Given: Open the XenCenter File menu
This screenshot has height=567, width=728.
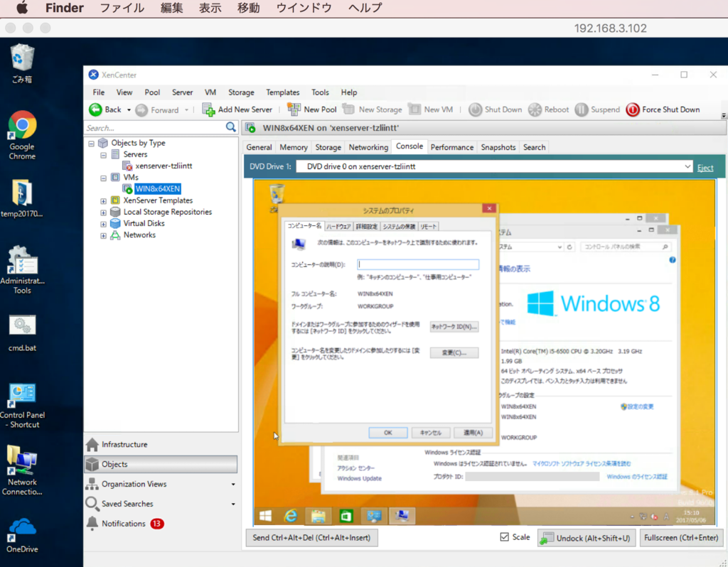Looking at the screenshot, I should click(98, 92).
